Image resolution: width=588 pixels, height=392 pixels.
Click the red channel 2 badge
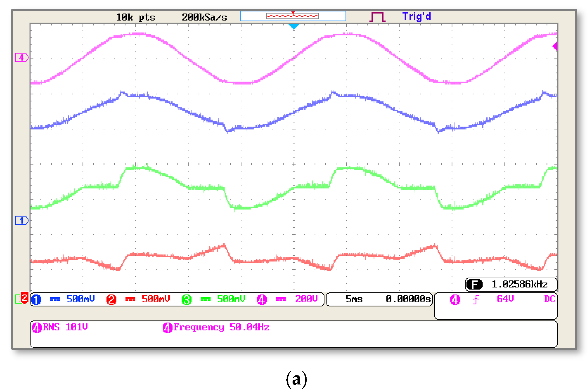(x=111, y=300)
